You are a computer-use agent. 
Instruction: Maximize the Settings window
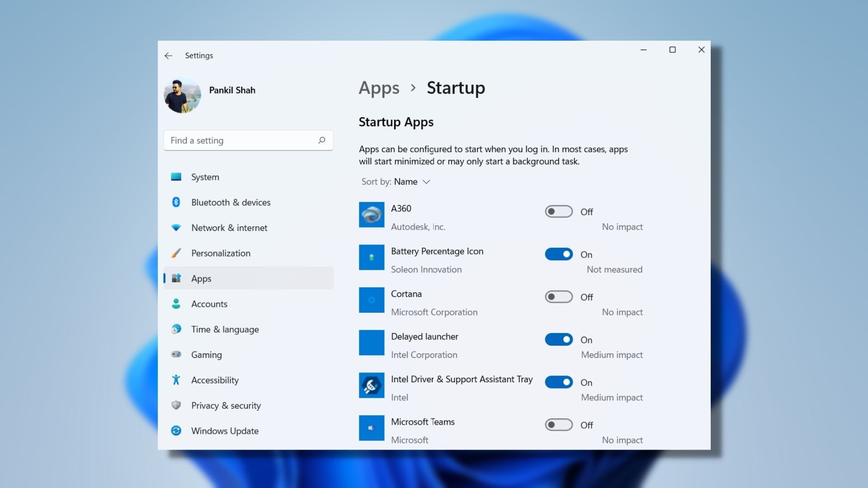tap(672, 50)
